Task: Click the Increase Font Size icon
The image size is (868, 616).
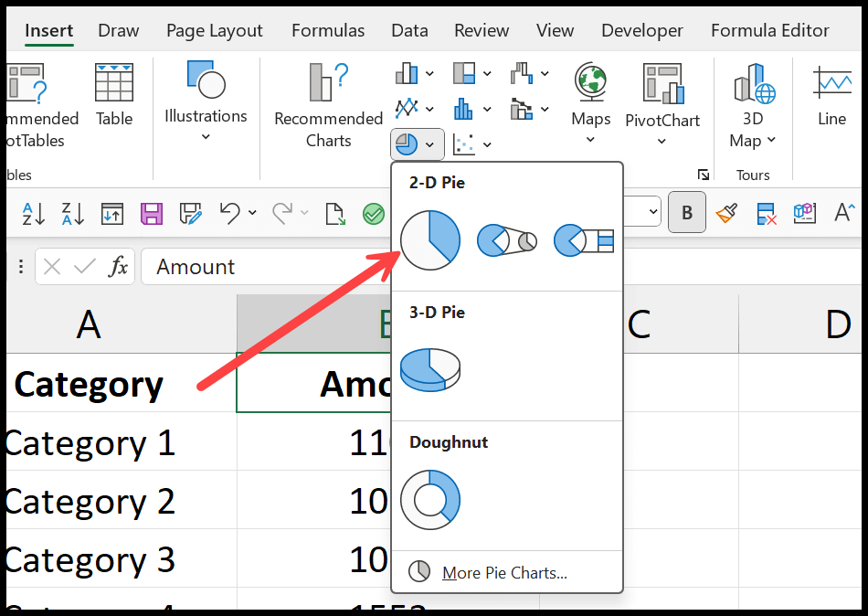Action: (844, 212)
